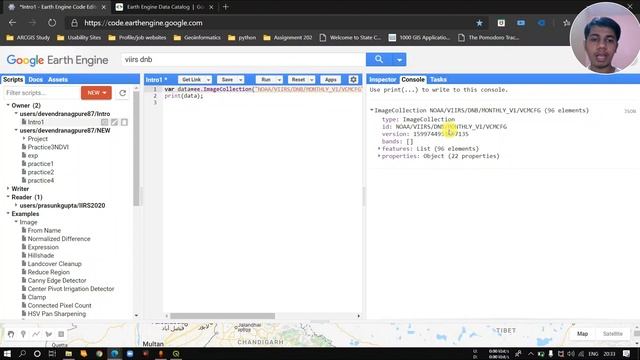Switch to Earth Engine Data Catalog browser tab

click(165, 7)
